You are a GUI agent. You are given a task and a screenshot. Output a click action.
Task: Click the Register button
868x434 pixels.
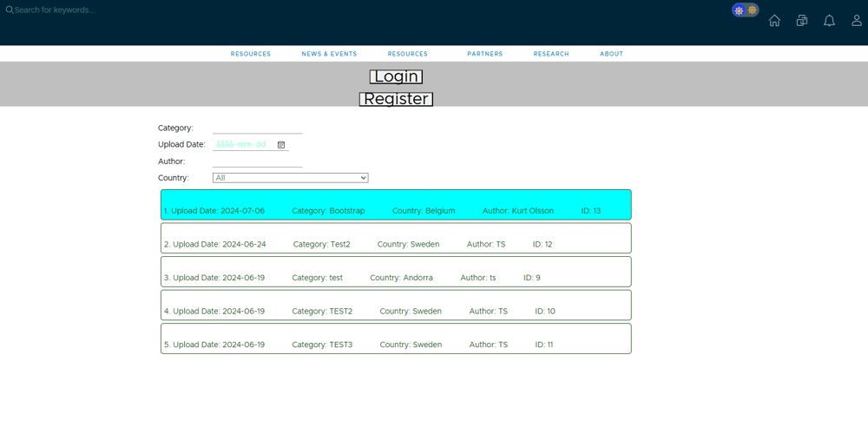pyautogui.click(x=396, y=99)
